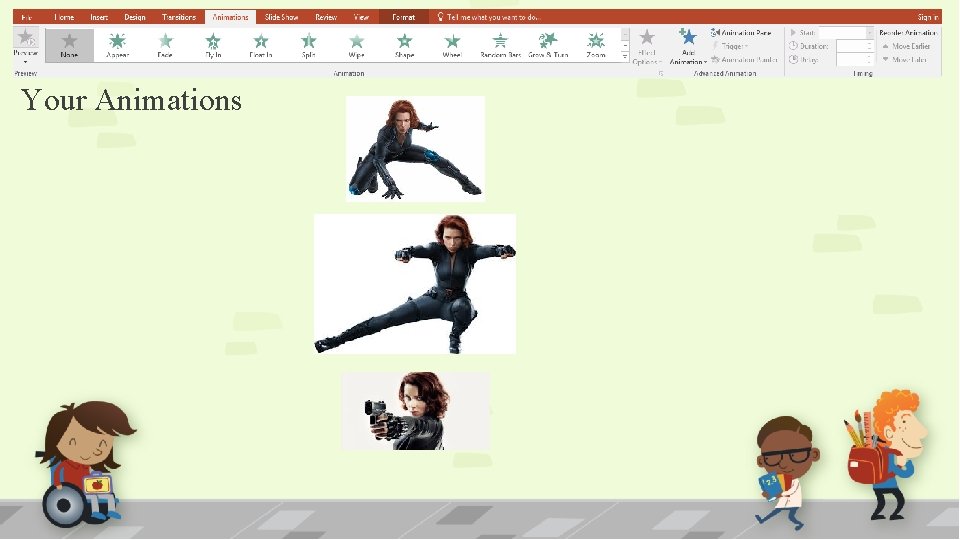The height and width of the screenshot is (540, 960).
Task: Expand the Preview dropdown arrow
Action: coord(25,62)
